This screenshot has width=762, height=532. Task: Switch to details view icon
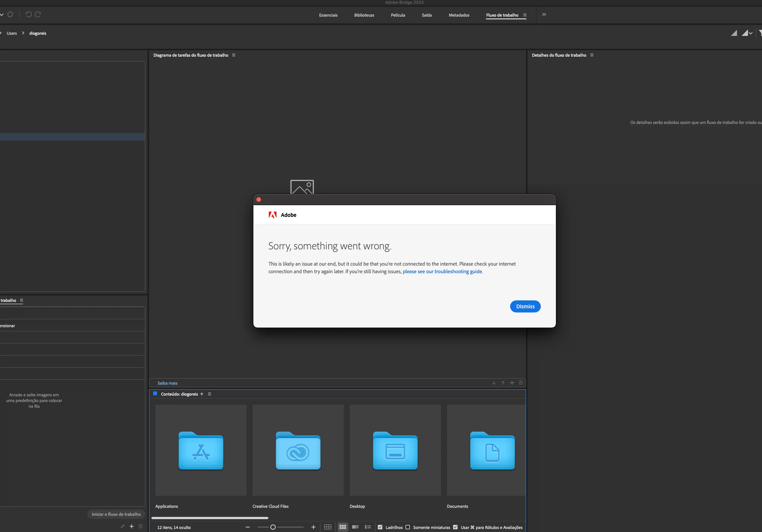coord(355,527)
